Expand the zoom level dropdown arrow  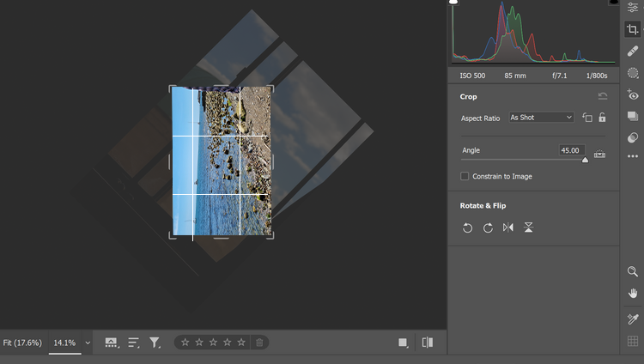tap(88, 343)
